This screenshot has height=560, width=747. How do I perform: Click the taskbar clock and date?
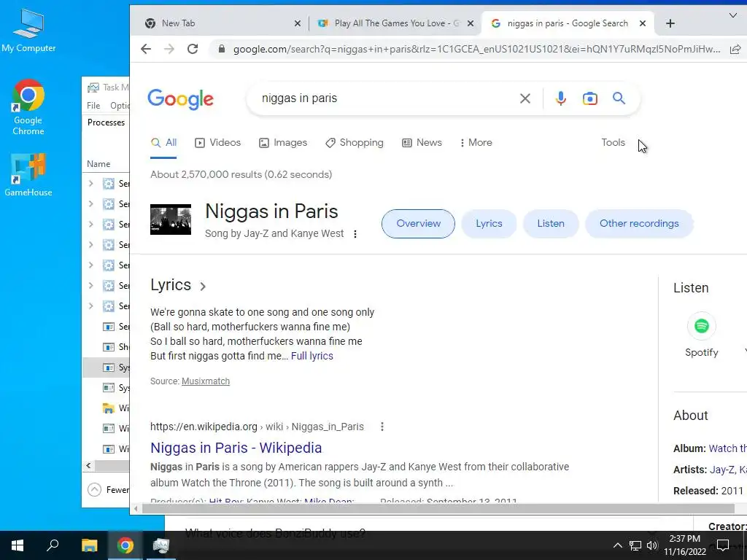[684, 545]
